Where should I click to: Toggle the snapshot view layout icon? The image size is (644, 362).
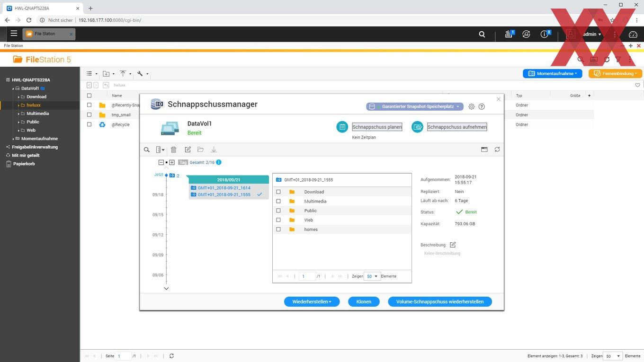click(484, 150)
